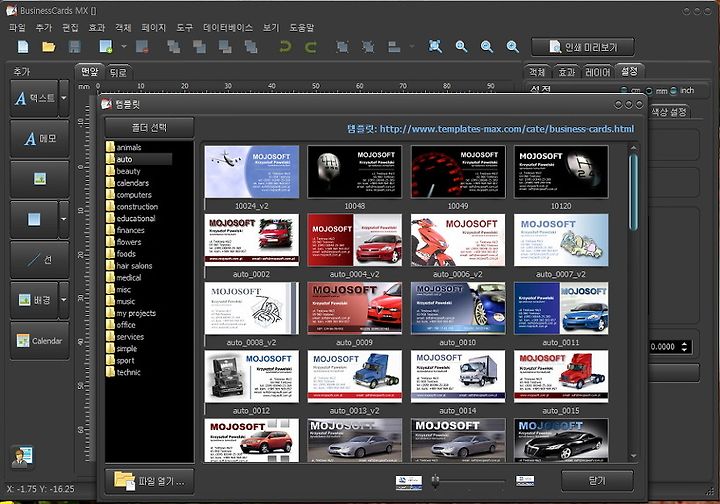This screenshot has height=504, width=720.
Task: Open dropdown arrow next to align icon
Action: coord(411,46)
